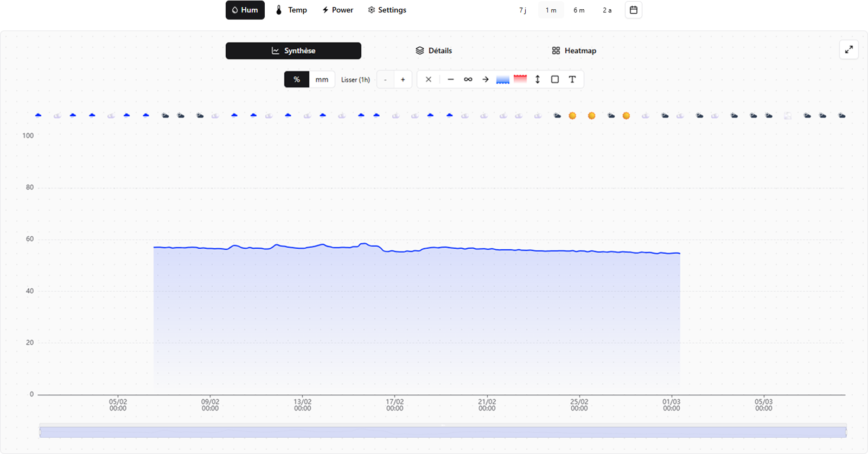Select the 7 j time range
Image resolution: width=868 pixels, height=454 pixels.
(522, 10)
